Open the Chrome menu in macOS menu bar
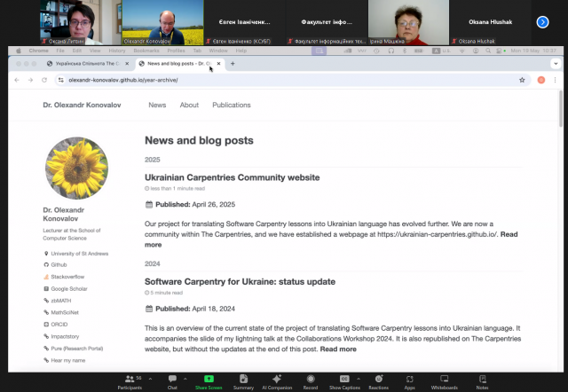Screen dimensions: 568x392 coord(38,51)
